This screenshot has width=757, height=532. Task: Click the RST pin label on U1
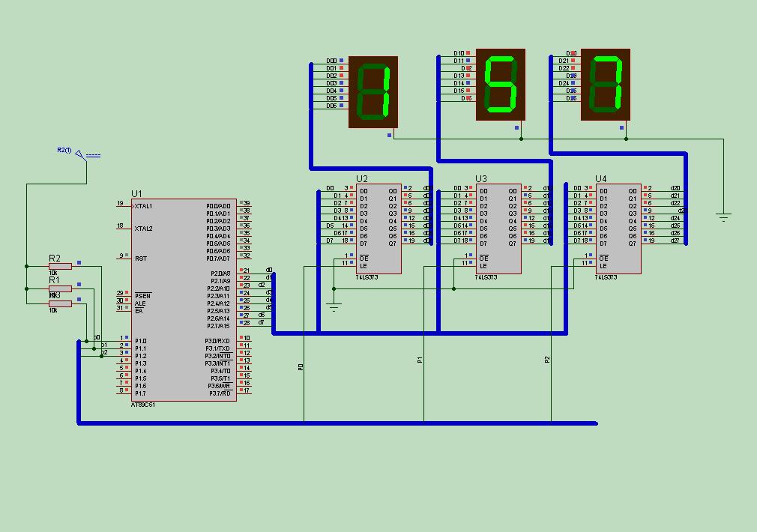(141, 259)
